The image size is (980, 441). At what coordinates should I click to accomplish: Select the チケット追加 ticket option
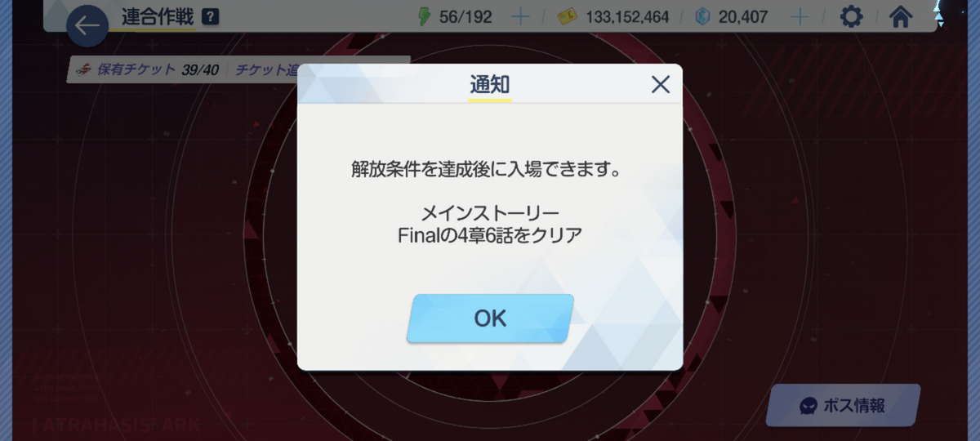click(266, 69)
